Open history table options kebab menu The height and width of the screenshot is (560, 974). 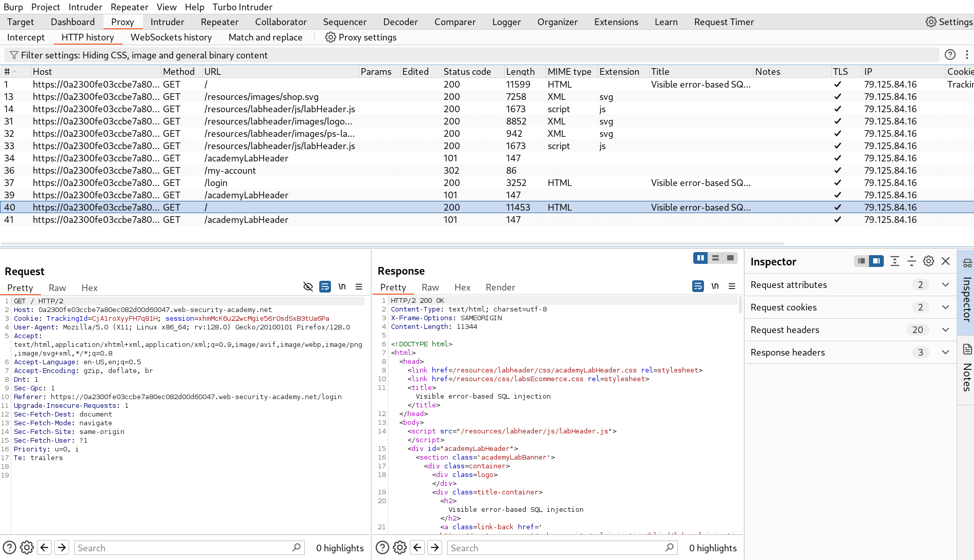[x=967, y=55]
